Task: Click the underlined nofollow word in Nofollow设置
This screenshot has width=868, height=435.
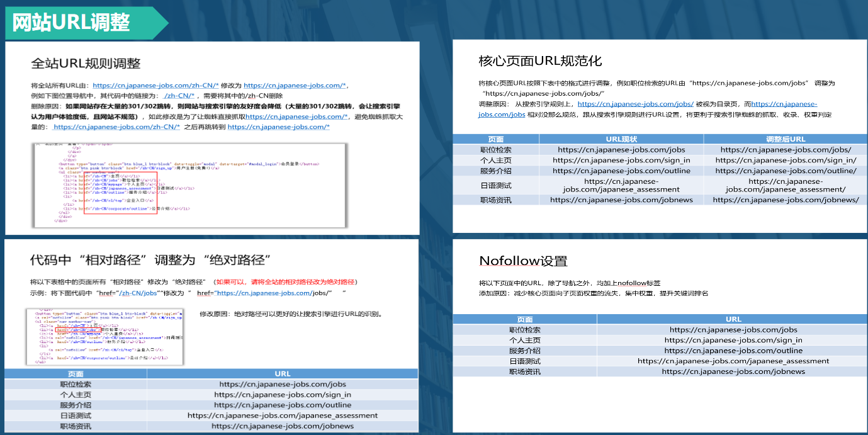Action: click(633, 283)
